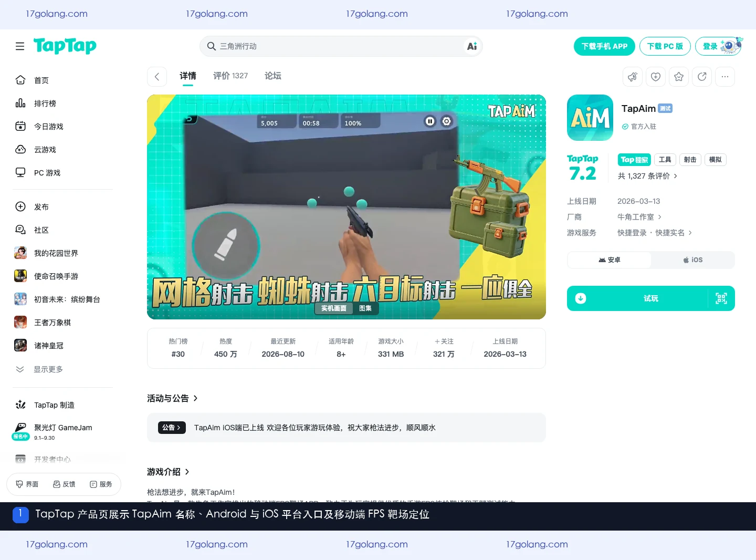Click the 模拟 tag
Viewport: 756px width, 560px height.
[716, 160]
